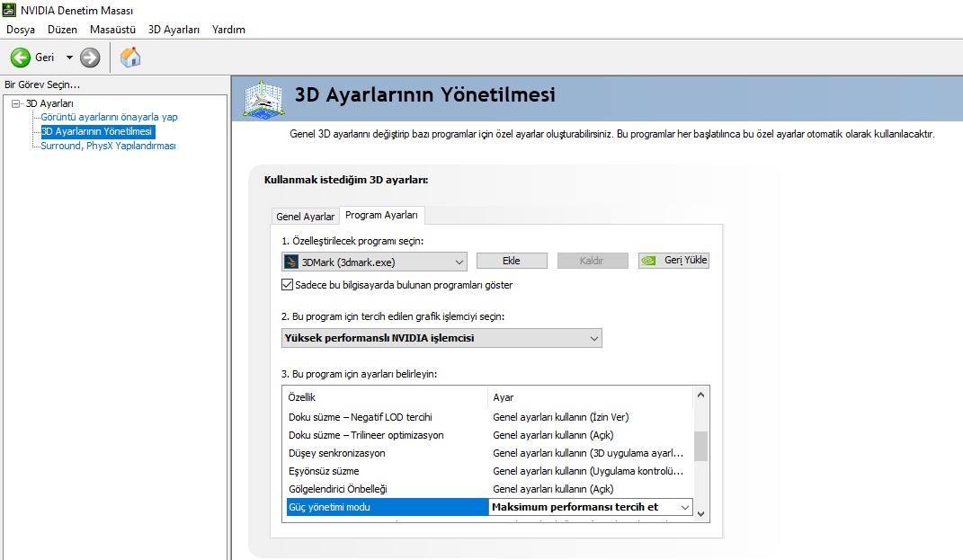
Task: Click the settings list scroll up arrow
Action: coord(700,396)
